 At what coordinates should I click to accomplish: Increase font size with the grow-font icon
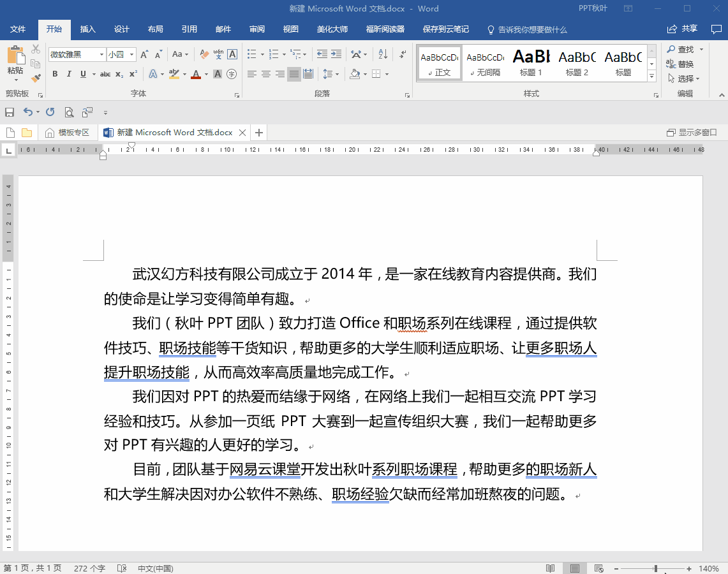144,55
